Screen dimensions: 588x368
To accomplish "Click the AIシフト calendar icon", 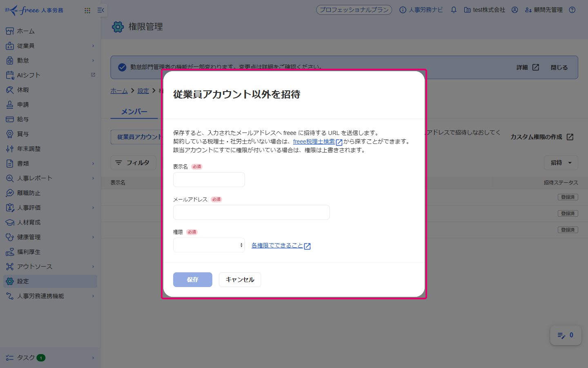I will click(x=10, y=75).
